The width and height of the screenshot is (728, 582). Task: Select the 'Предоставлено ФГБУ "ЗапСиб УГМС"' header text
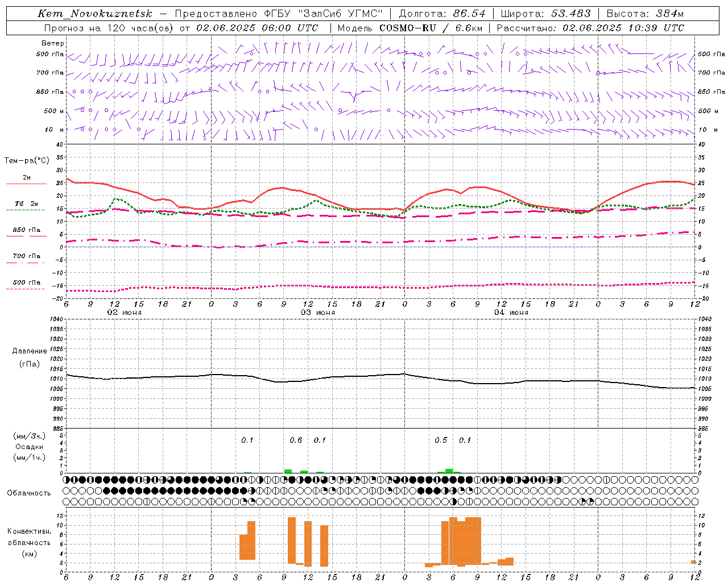(x=279, y=14)
